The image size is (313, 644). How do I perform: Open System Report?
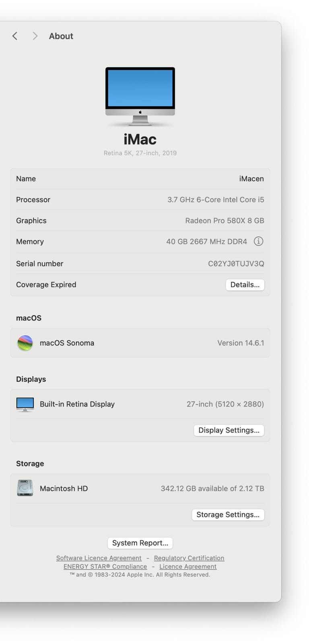coord(140,543)
